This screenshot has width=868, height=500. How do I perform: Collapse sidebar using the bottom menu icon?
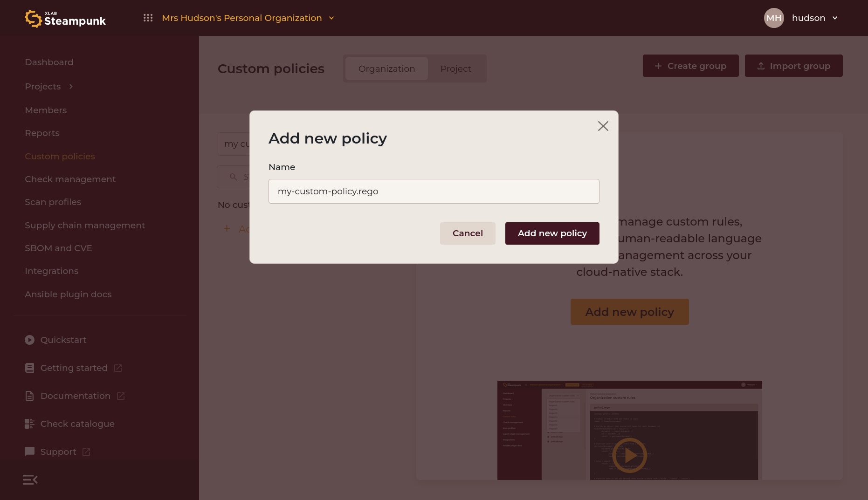(x=30, y=479)
